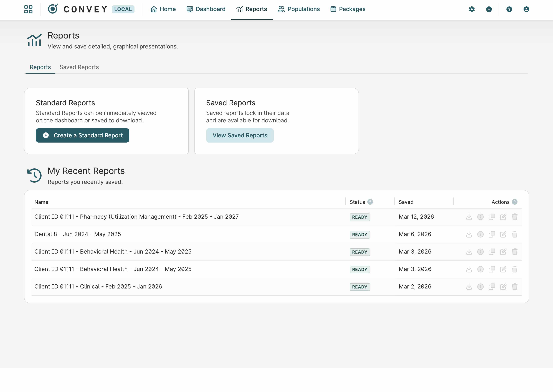Go to Packages in the top navigation
This screenshot has width=553, height=392.
(348, 9)
